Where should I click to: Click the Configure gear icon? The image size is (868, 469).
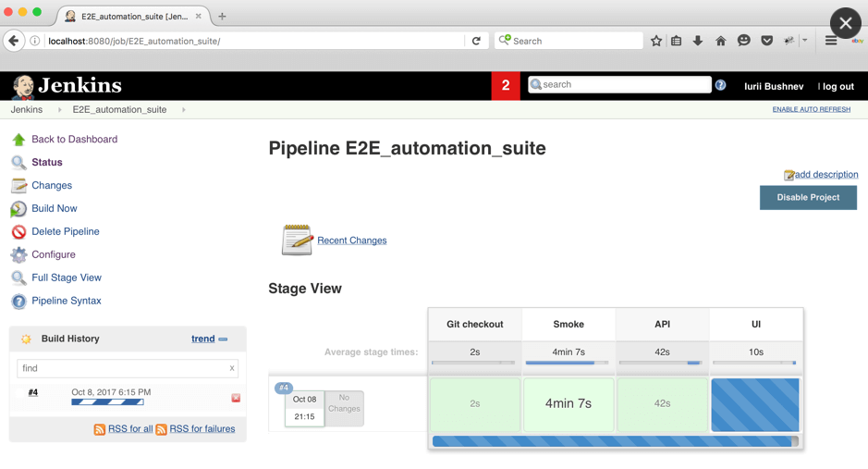point(18,255)
